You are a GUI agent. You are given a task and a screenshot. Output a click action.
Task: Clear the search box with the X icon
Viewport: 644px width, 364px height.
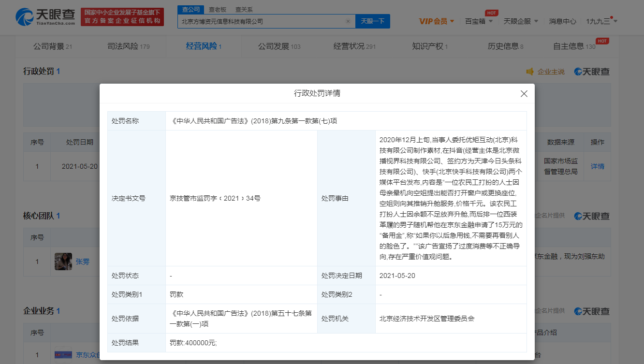[x=348, y=21]
